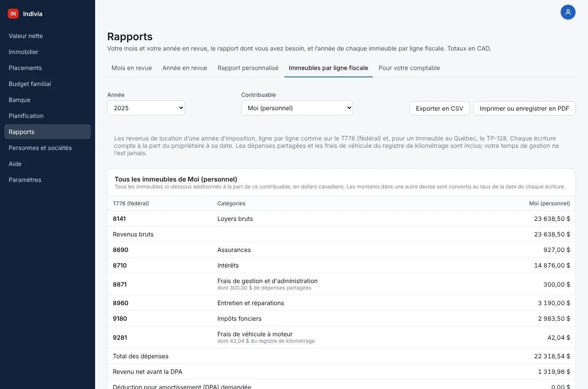Click the Catégories column header

(231, 204)
